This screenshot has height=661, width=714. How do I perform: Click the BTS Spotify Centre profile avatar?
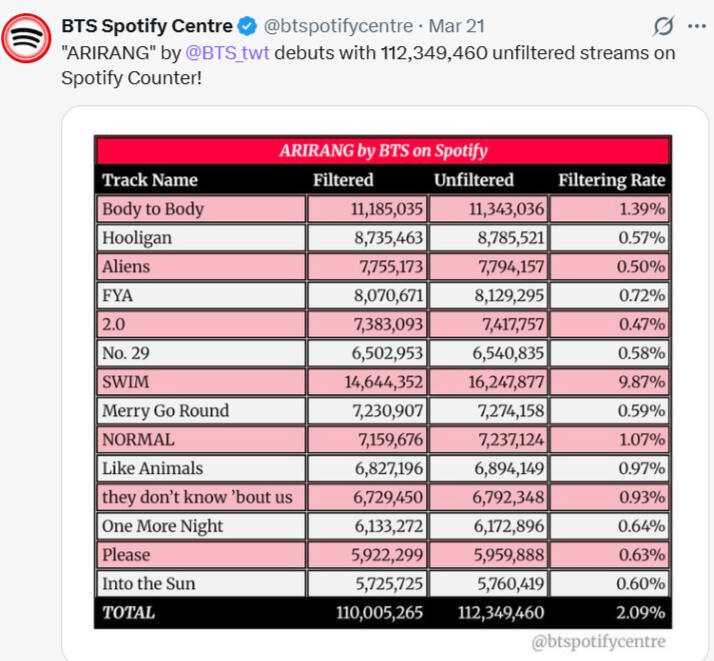[26, 39]
